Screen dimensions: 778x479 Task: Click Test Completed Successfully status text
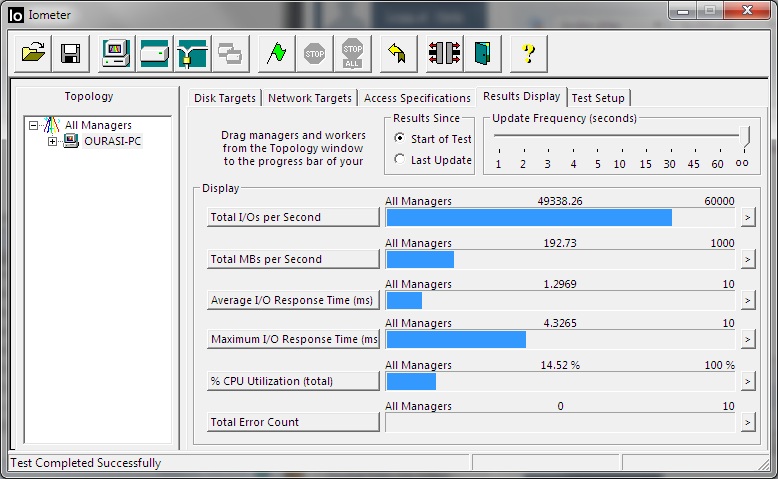point(86,463)
